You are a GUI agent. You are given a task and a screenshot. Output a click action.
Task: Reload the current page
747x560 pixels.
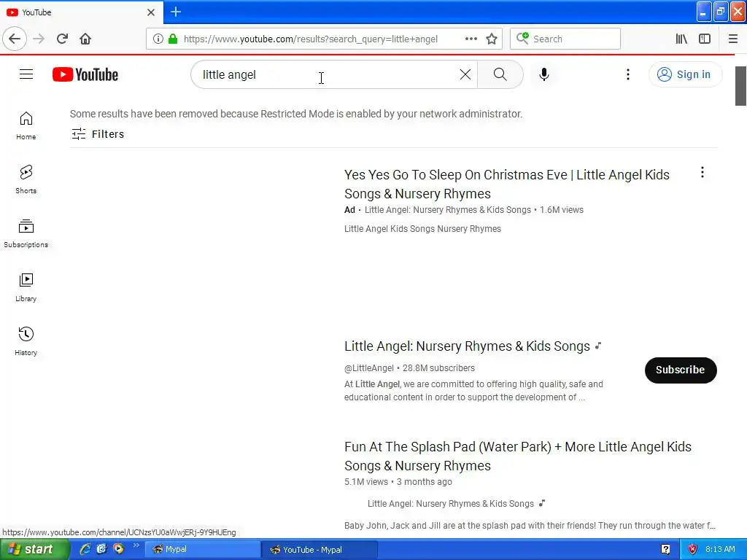[62, 39]
